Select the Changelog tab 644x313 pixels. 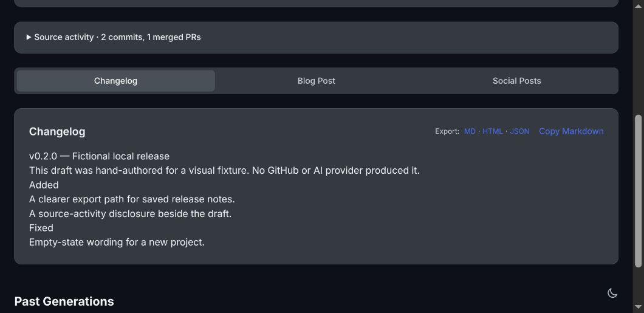point(116,81)
